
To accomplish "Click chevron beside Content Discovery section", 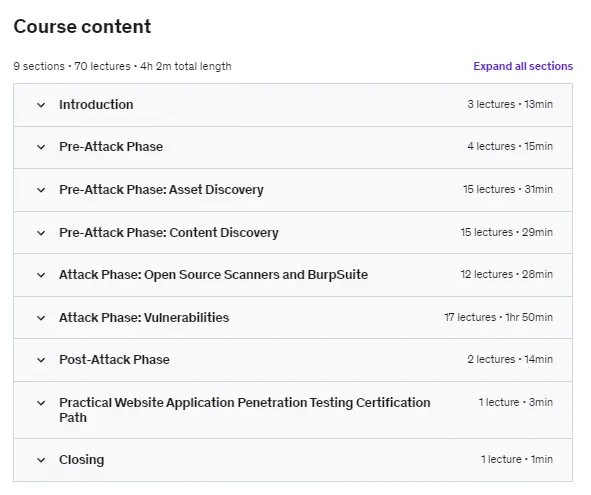I will pyautogui.click(x=41, y=233).
